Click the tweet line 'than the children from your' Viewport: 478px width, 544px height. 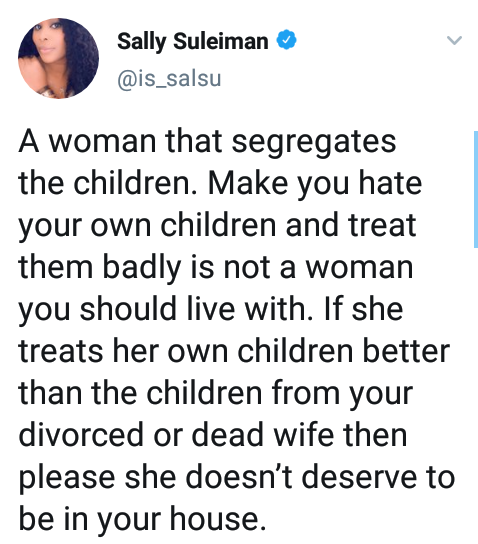click(x=216, y=394)
